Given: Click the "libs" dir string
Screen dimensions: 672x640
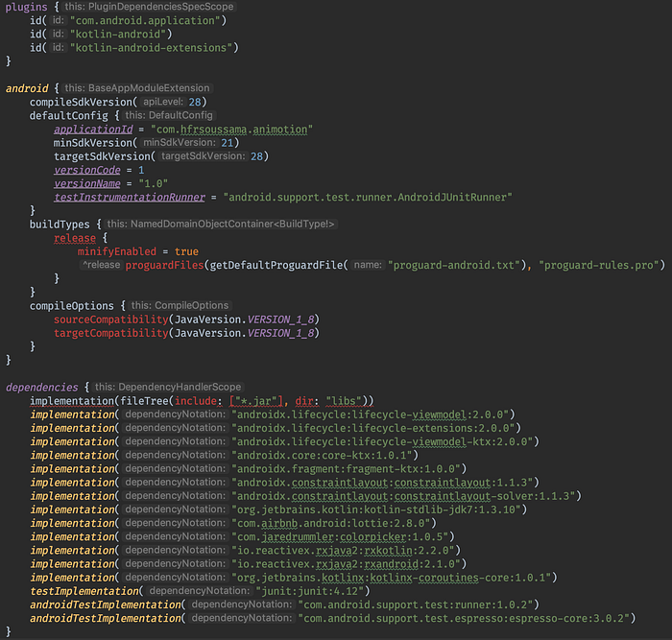Looking at the screenshot, I should point(344,401).
